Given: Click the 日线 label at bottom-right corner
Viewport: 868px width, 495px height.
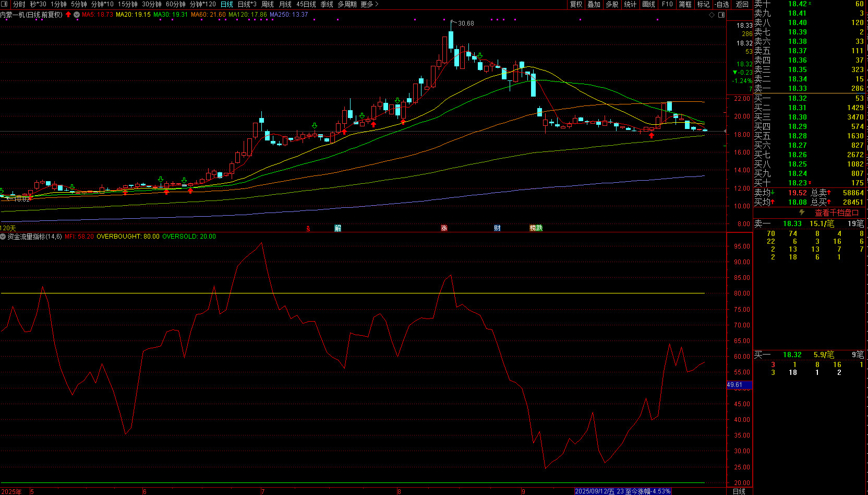Looking at the screenshot, I should (739, 491).
